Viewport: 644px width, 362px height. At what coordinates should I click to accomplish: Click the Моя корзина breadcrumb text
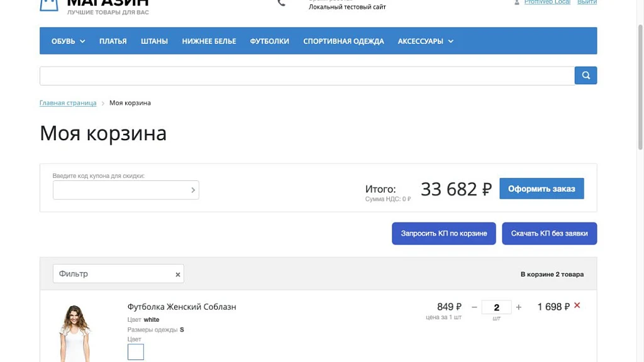click(130, 103)
